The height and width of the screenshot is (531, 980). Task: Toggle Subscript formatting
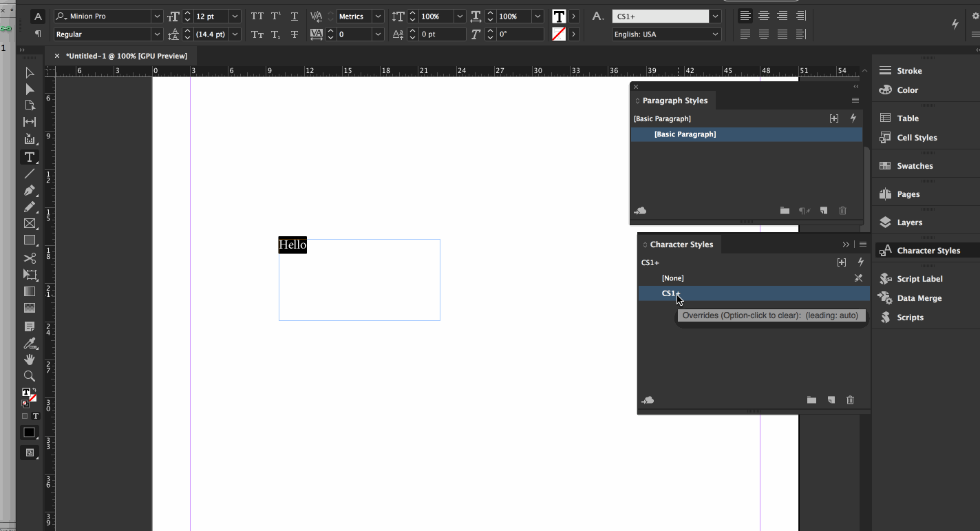[x=276, y=34]
